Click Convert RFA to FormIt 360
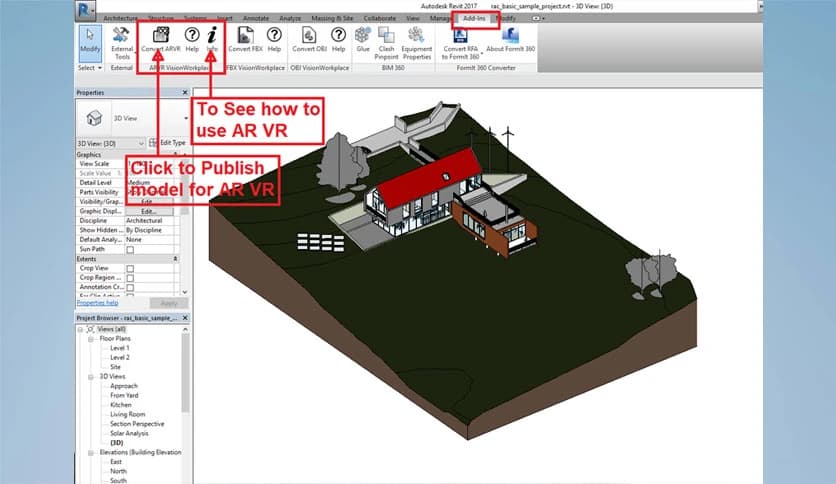 point(461,44)
